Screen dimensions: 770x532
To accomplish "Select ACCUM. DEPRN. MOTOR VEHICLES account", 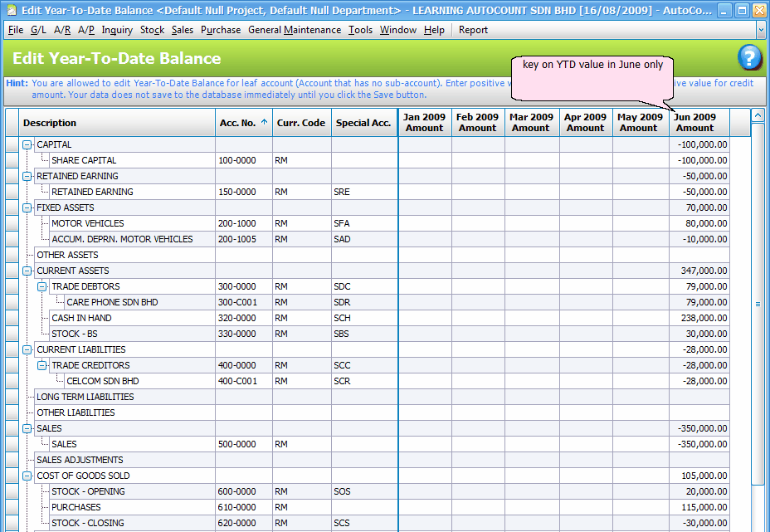I will (122, 239).
